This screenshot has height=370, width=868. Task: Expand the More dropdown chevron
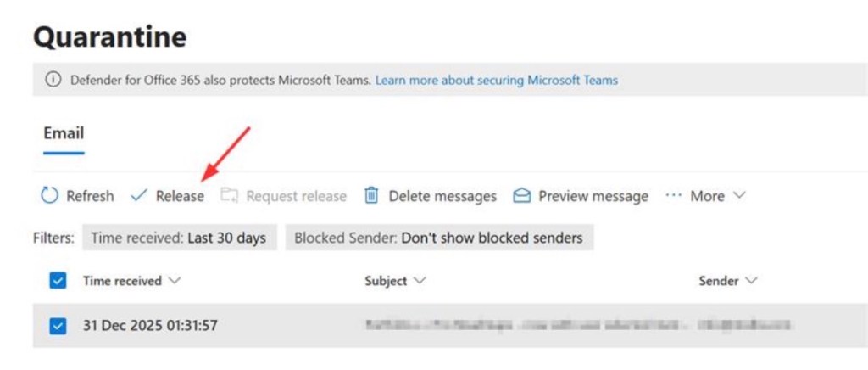[x=738, y=195]
